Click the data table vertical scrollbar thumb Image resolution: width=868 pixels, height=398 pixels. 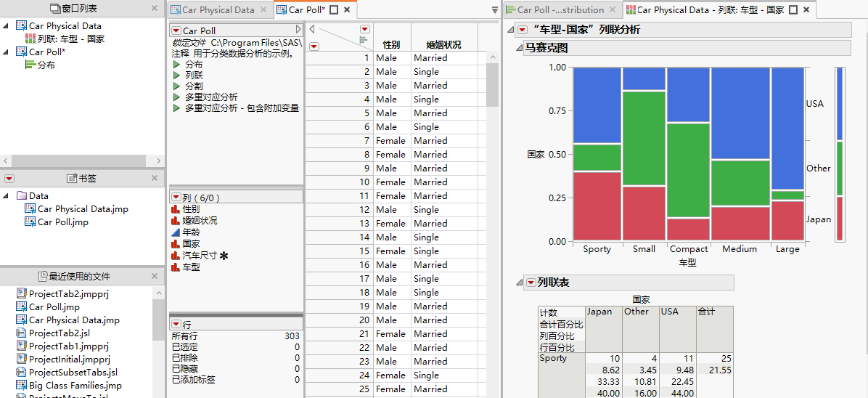point(492,85)
